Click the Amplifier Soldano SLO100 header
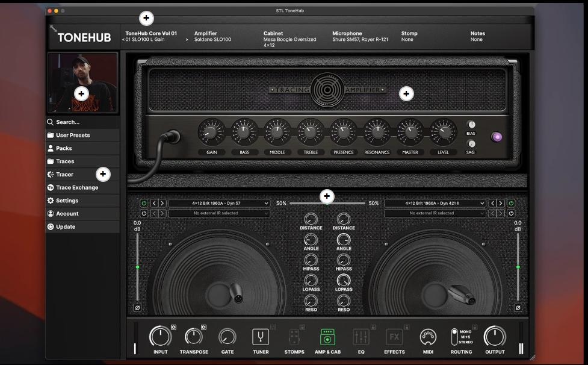The image size is (588, 365). 212,36
